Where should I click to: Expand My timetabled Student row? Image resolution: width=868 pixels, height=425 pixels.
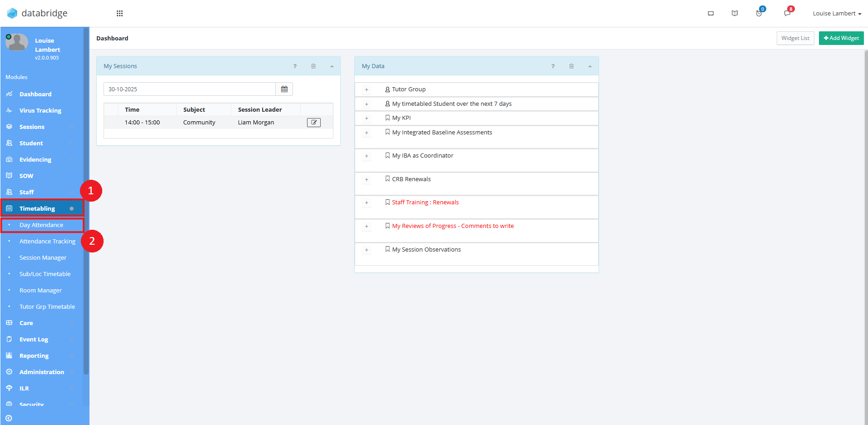(x=367, y=104)
